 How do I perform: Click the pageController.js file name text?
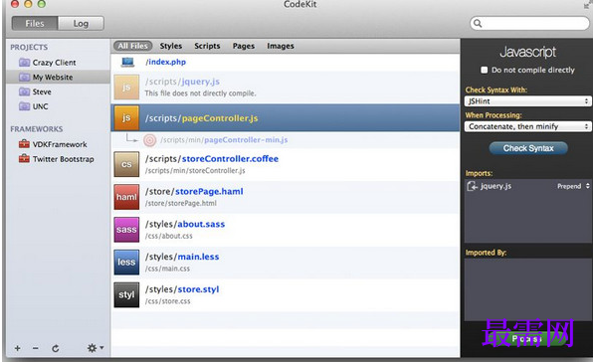[220, 118]
